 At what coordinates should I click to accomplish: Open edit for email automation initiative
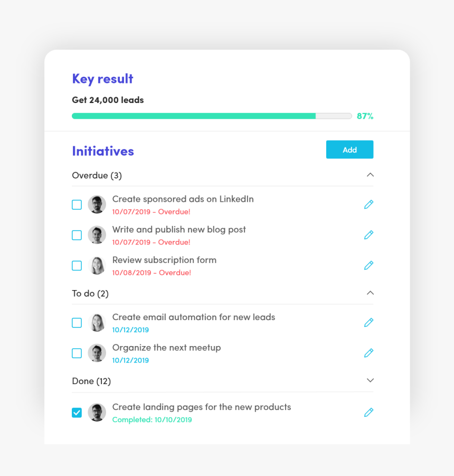(x=368, y=322)
